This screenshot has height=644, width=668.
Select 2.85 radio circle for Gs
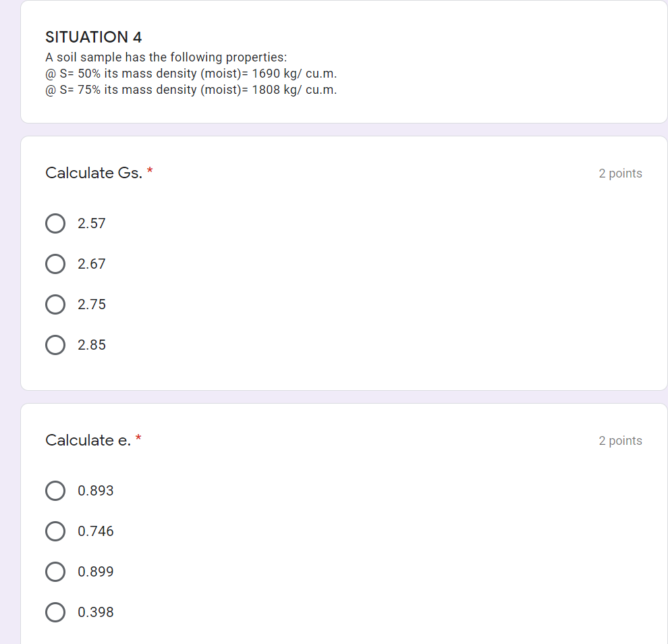(55, 345)
